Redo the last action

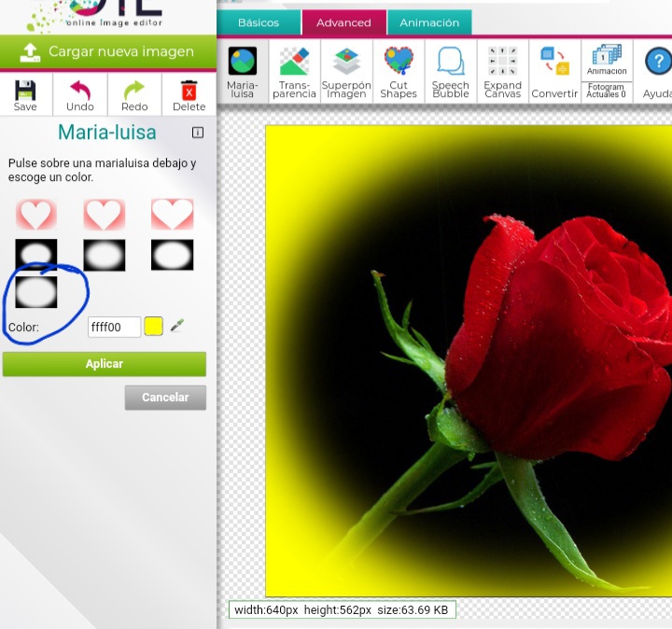(x=134, y=91)
